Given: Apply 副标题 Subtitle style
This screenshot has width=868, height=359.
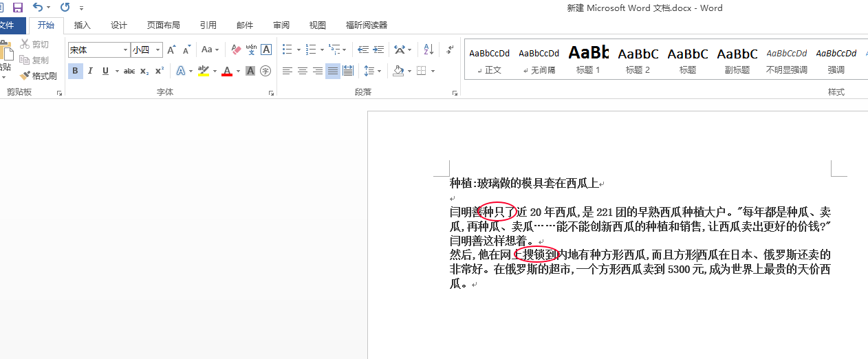Looking at the screenshot, I should (737, 60).
